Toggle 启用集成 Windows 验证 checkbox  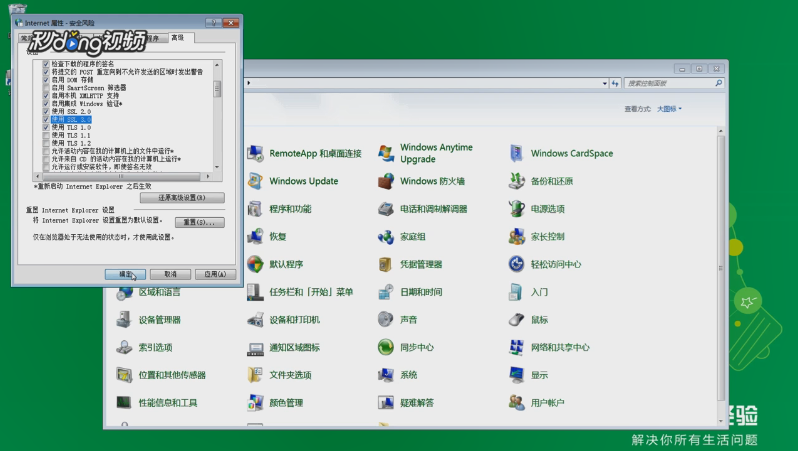(46, 103)
